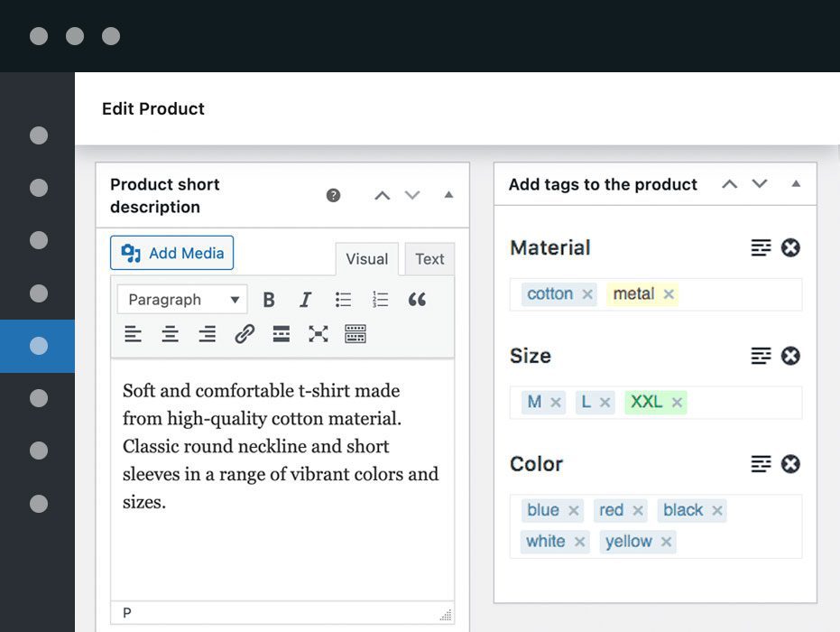The width and height of the screenshot is (840, 632).
Task: Align text center
Action: coord(170,334)
